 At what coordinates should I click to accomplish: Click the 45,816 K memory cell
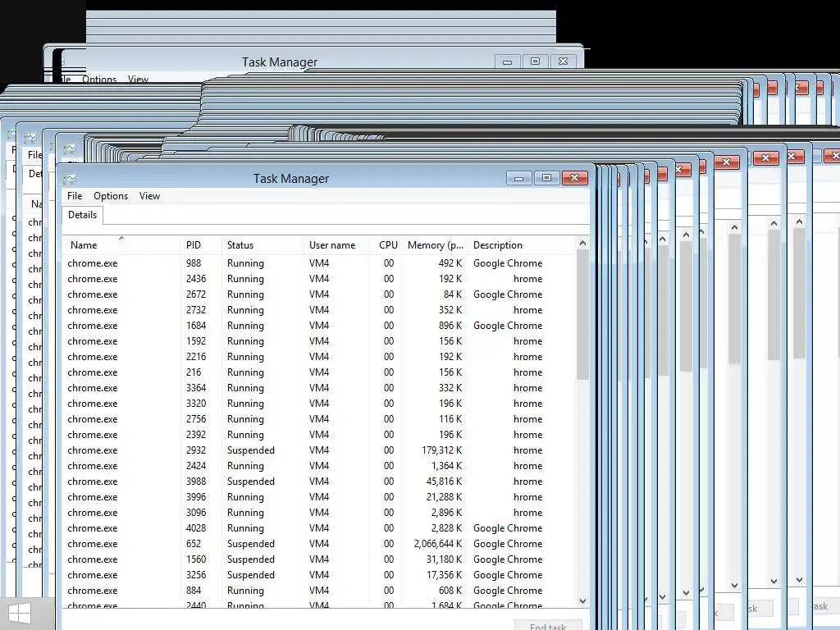coord(444,481)
